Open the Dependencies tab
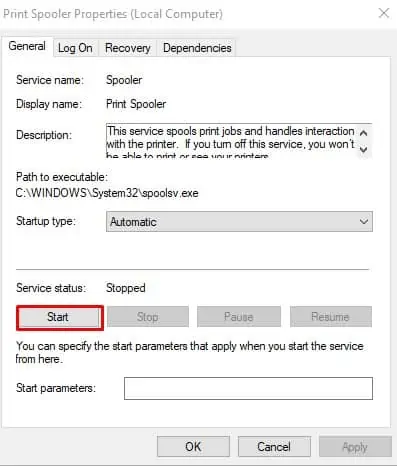 coord(197,48)
